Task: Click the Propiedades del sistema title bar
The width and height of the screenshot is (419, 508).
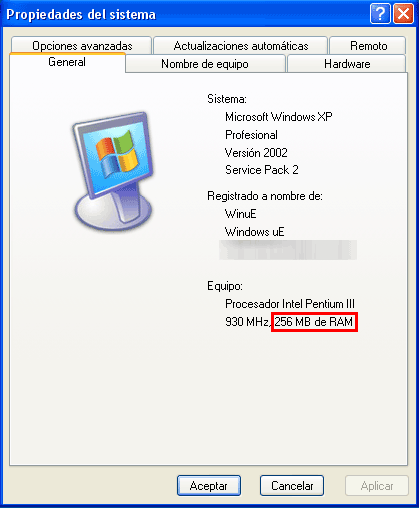Action: (x=185, y=14)
